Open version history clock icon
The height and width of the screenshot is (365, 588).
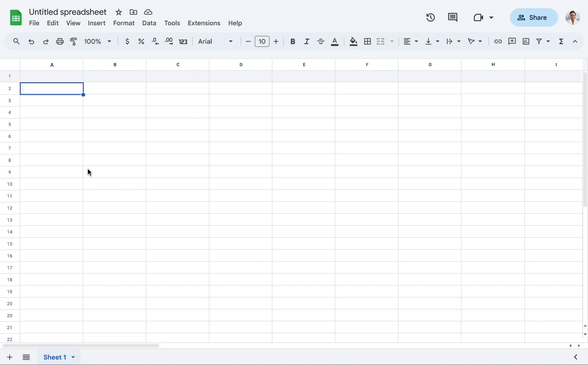430,17
